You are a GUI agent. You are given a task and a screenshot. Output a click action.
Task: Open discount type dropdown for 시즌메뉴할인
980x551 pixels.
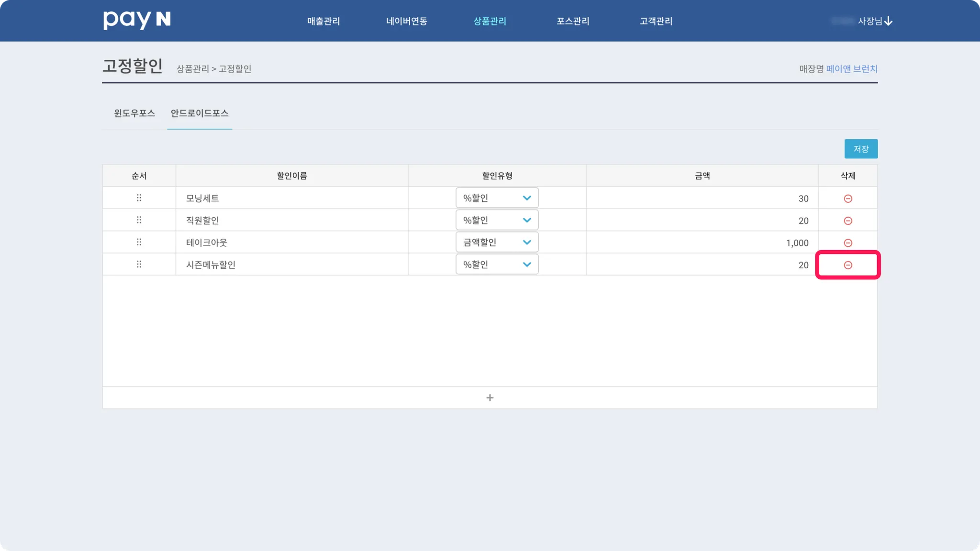click(x=497, y=264)
